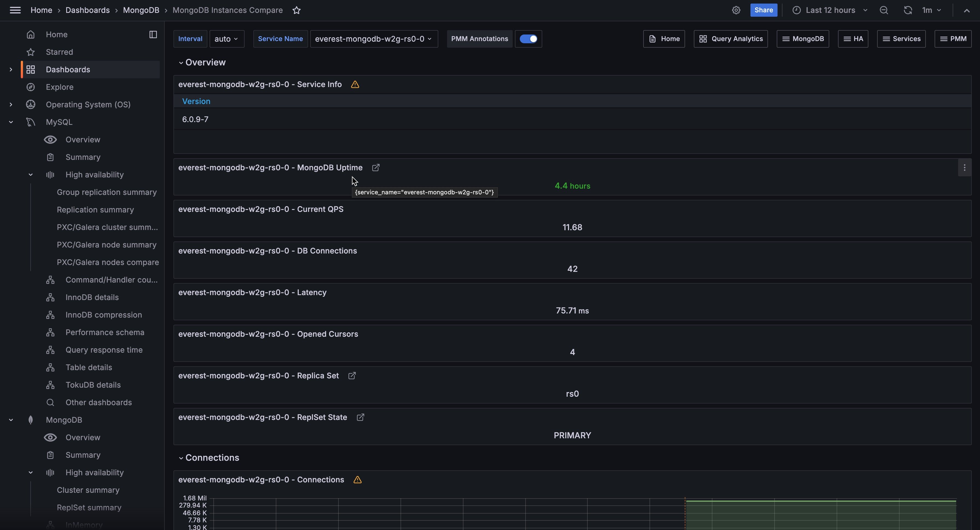The width and height of the screenshot is (980, 530).
Task: Open the Last 12 hours time picker
Action: click(830, 10)
